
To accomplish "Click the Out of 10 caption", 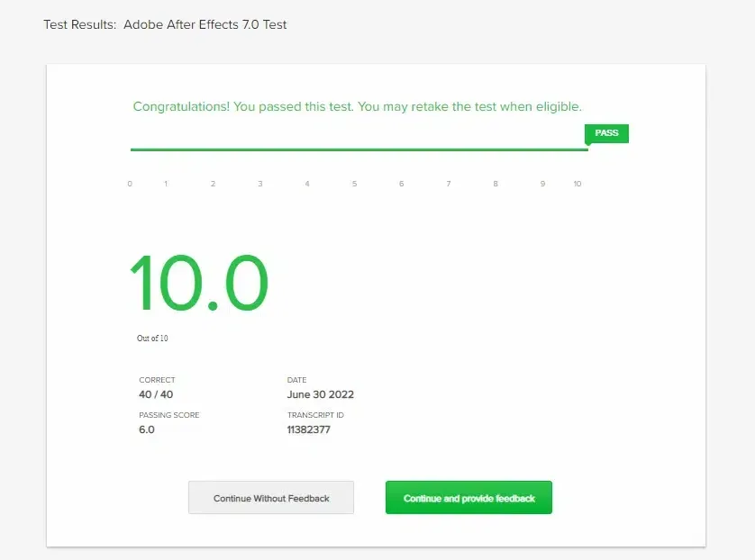I will coord(152,339).
